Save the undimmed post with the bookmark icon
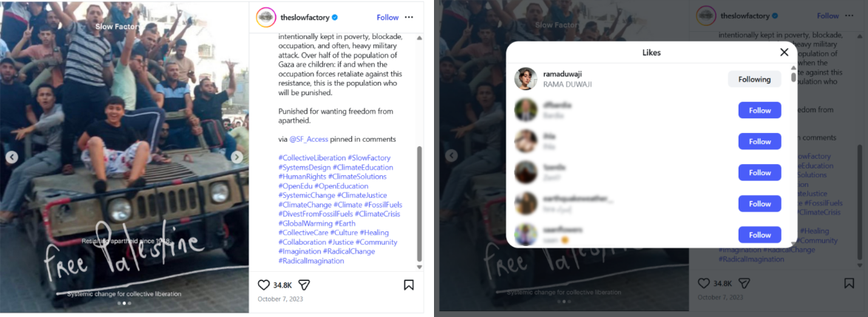The height and width of the screenshot is (317, 868). tap(409, 284)
